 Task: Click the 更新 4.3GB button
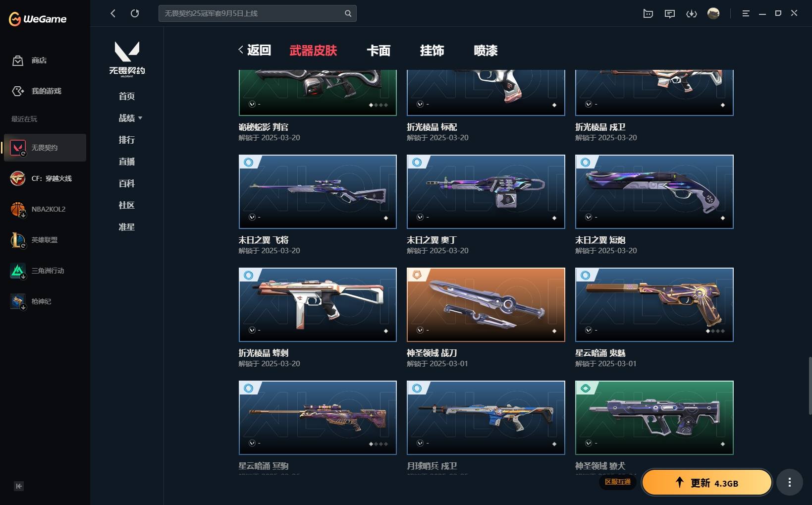click(x=707, y=483)
